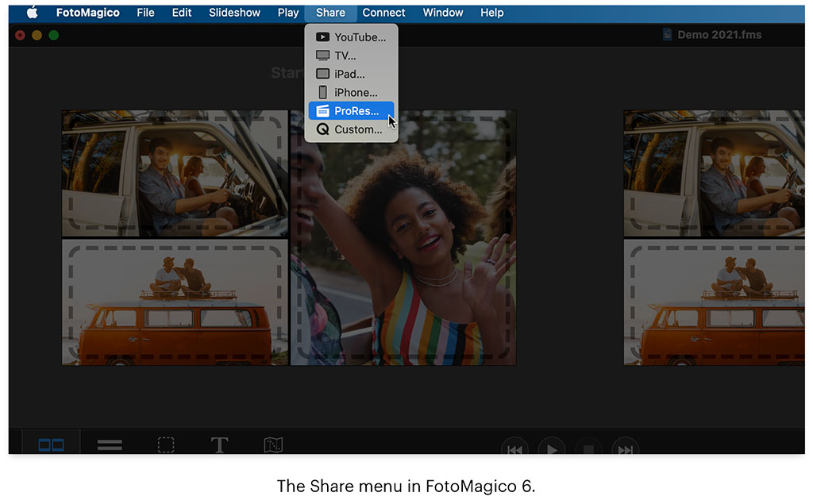Open the Play menu
This screenshot has height=504, width=813.
[x=288, y=13]
